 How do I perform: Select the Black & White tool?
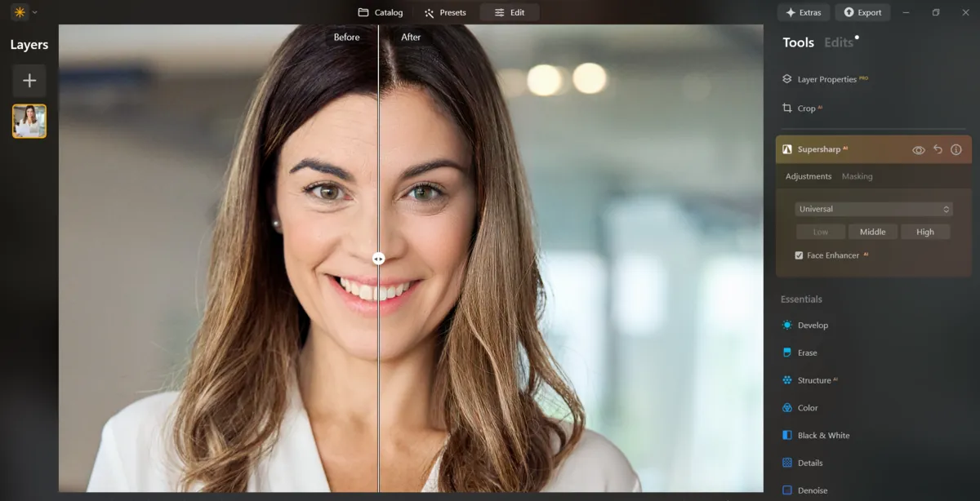pyautogui.click(x=821, y=435)
